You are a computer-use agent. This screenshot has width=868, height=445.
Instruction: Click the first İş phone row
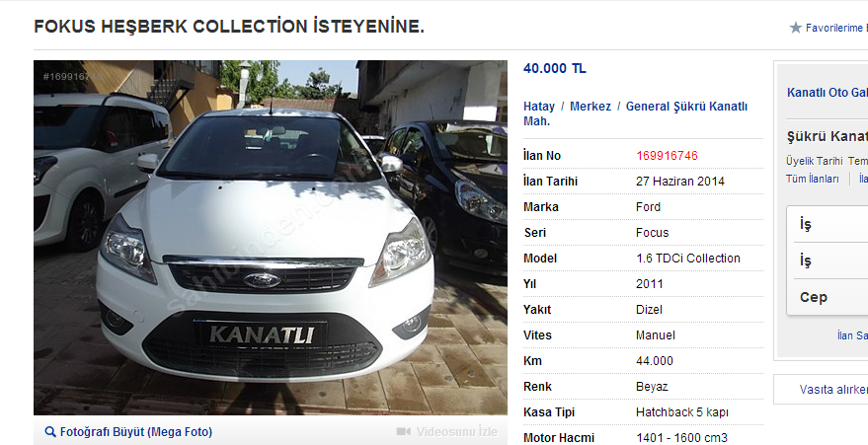(828, 224)
